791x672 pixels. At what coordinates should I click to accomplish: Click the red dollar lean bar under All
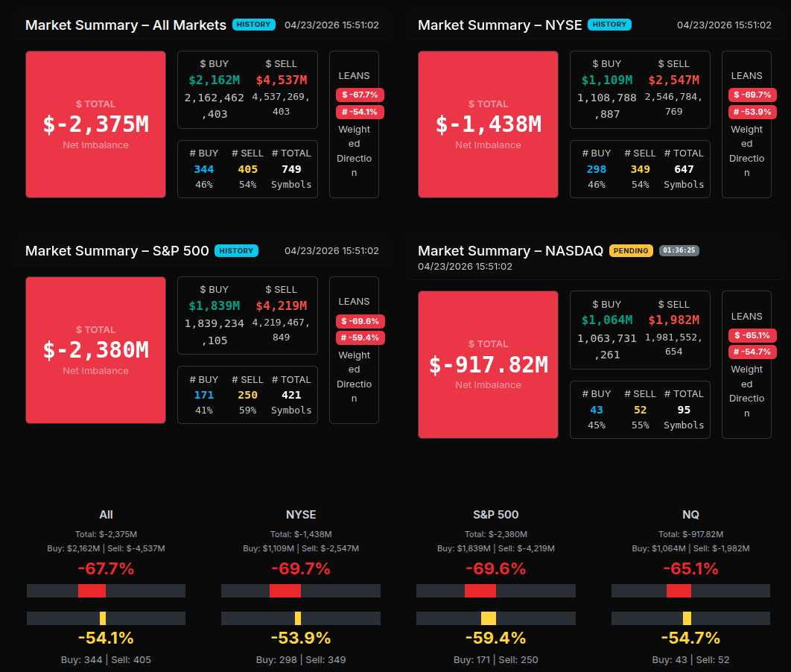[92, 591]
